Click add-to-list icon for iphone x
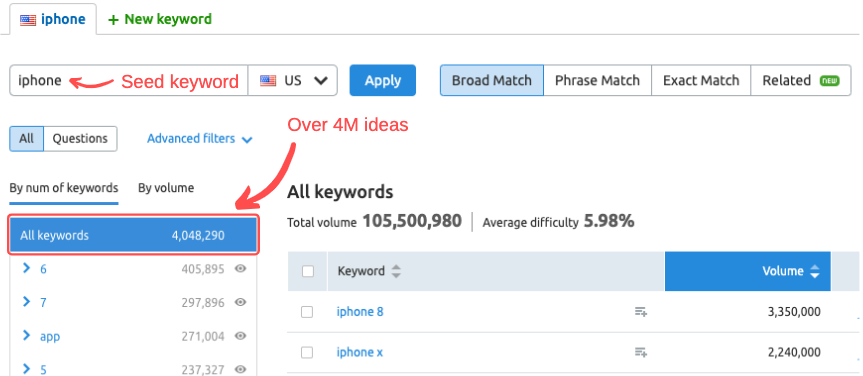863x376 pixels. 640,352
